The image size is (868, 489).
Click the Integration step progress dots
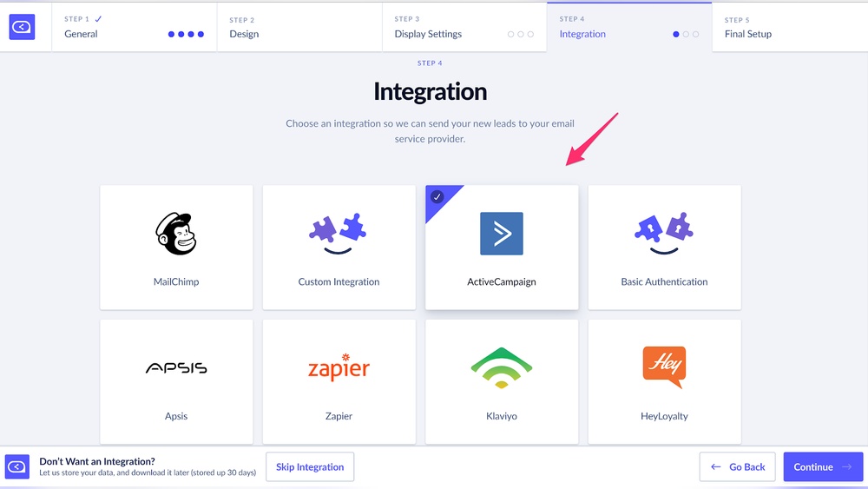686,35
